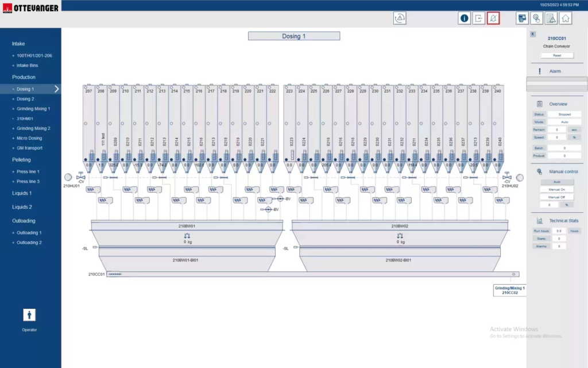Switch chain conveyor to Manual Off
Image resolution: width=588 pixels, height=368 pixels.
[x=557, y=197]
